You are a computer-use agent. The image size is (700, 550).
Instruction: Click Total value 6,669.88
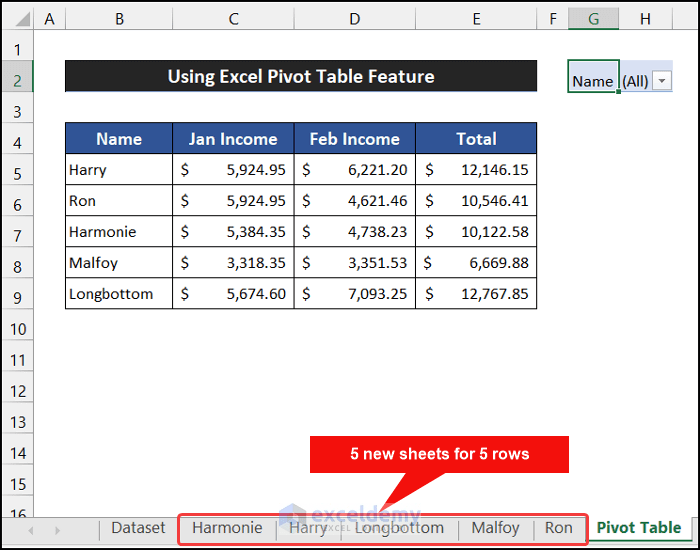click(x=476, y=262)
